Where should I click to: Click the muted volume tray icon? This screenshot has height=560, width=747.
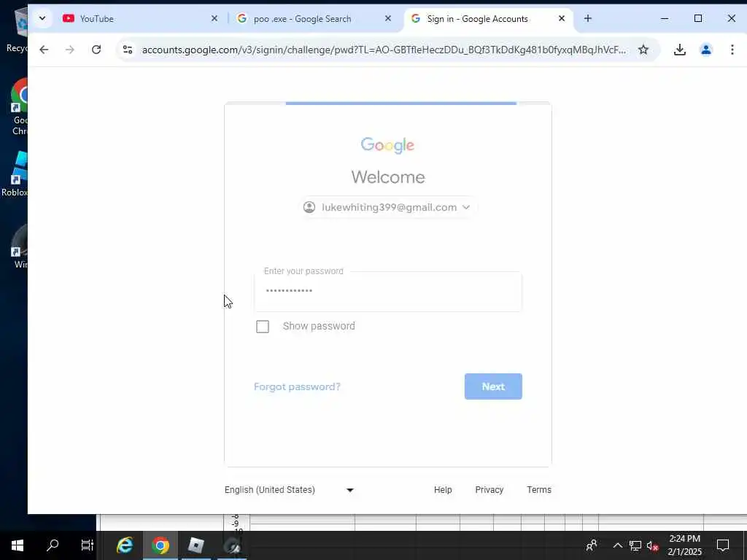coord(653,545)
